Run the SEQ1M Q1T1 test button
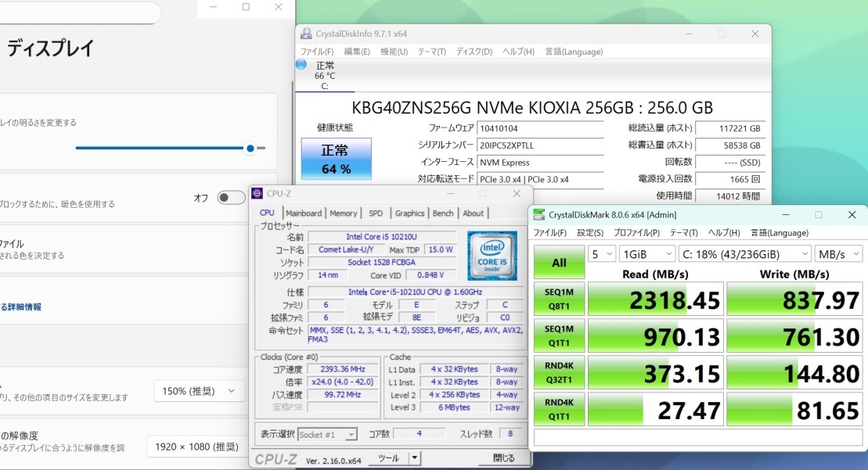Image resolution: width=868 pixels, height=470 pixels. 559,335
